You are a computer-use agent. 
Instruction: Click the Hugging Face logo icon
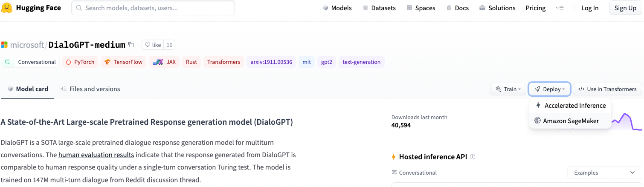click(7, 8)
